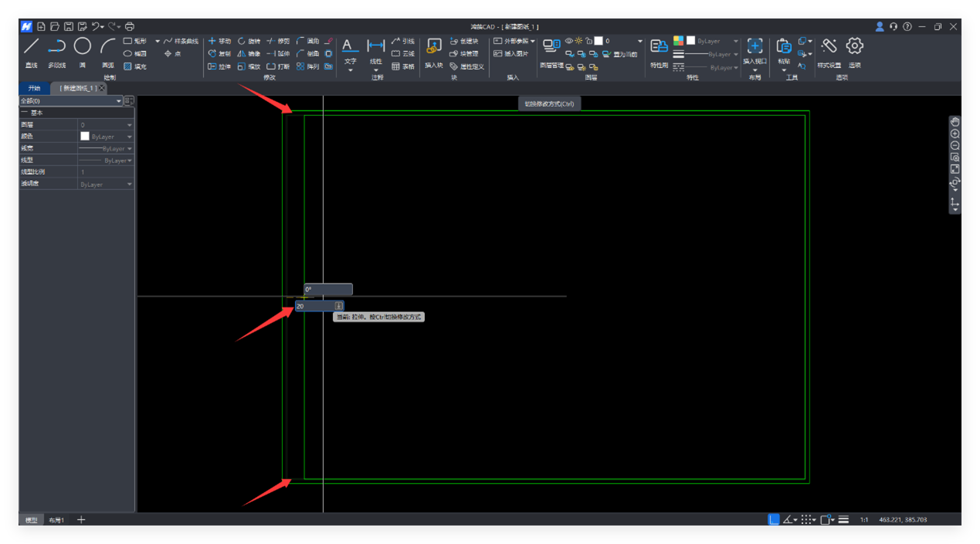Switch to the 开始 tab
The width and height of the screenshot is (980, 544).
[34, 89]
